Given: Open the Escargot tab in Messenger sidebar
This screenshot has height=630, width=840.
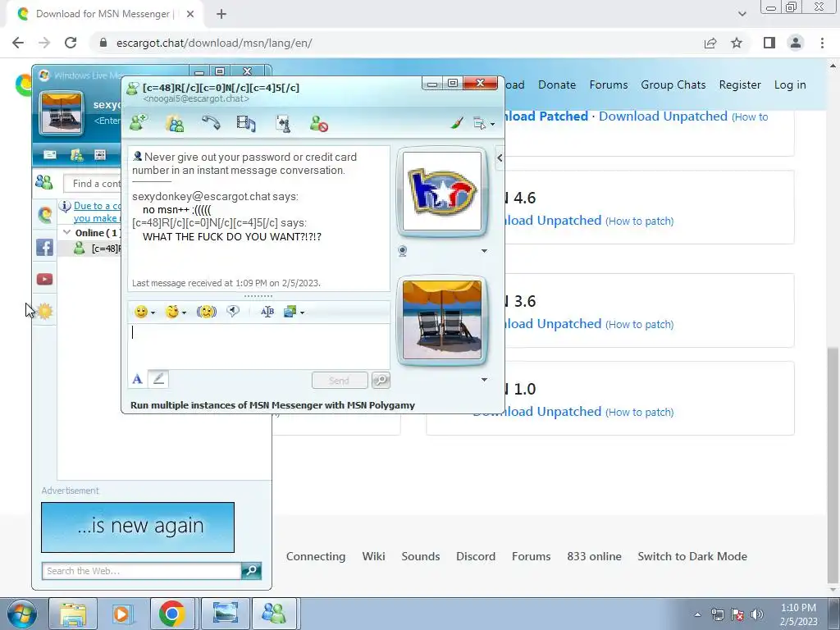Looking at the screenshot, I should pos(45,215).
